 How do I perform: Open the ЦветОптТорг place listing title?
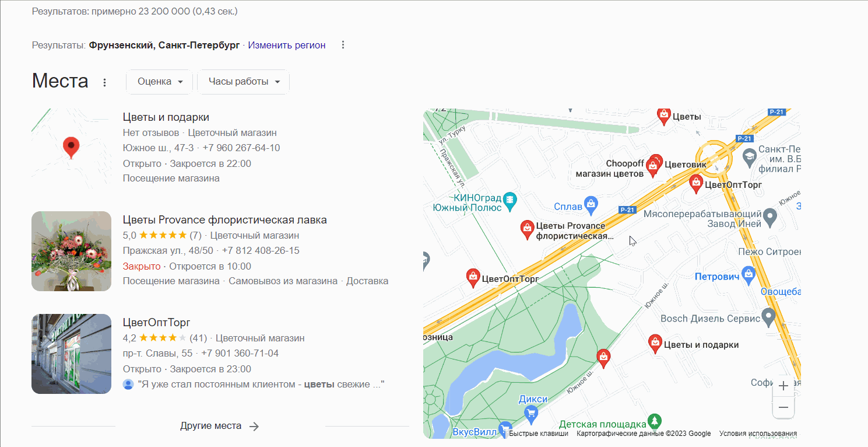point(157,323)
